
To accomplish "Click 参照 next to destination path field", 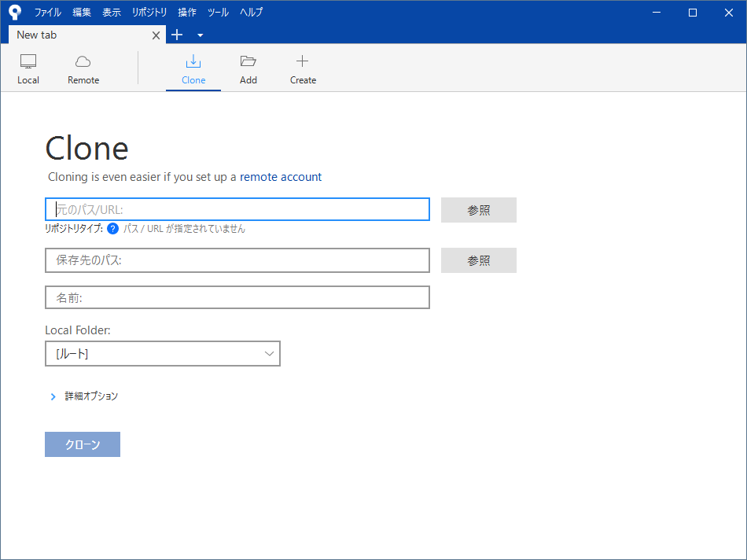I will (x=478, y=260).
